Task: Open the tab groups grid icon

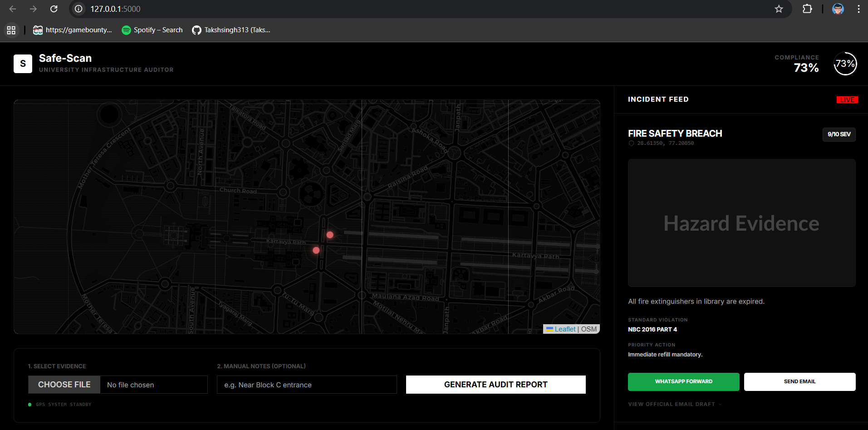Action: click(11, 30)
